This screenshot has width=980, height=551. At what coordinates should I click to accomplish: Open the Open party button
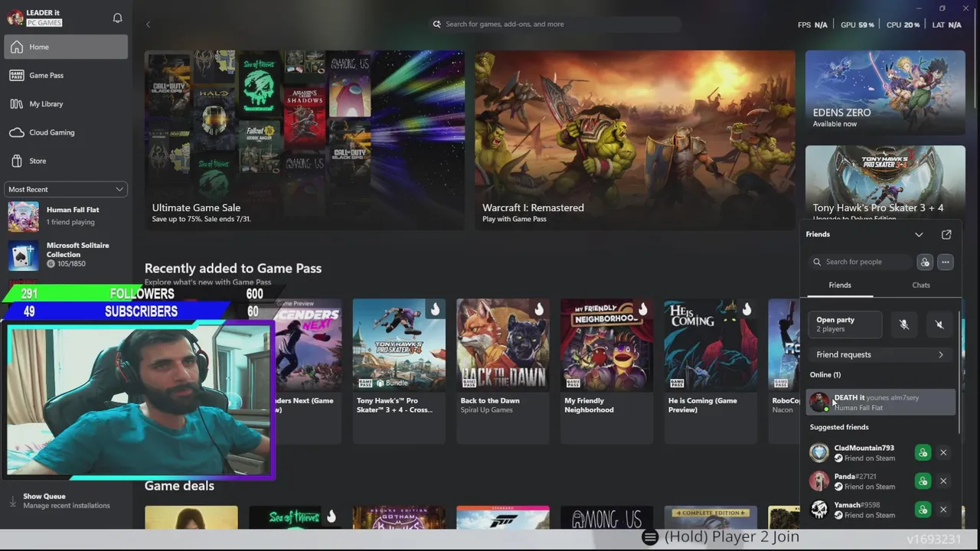point(845,324)
